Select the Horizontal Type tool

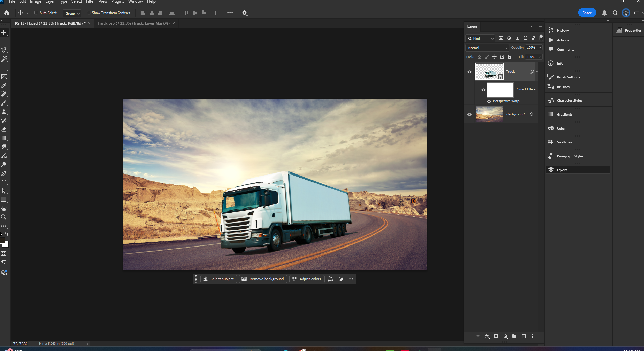pos(4,182)
